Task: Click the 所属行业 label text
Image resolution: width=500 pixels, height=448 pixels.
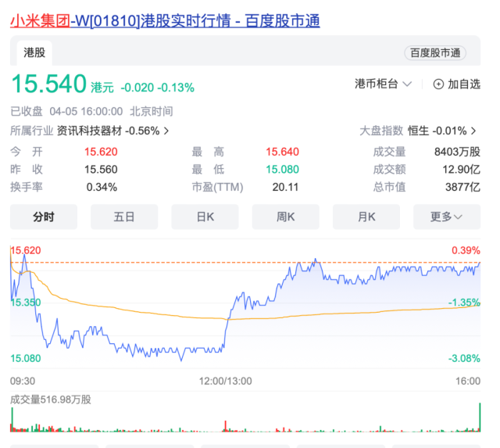Action: click(31, 131)
